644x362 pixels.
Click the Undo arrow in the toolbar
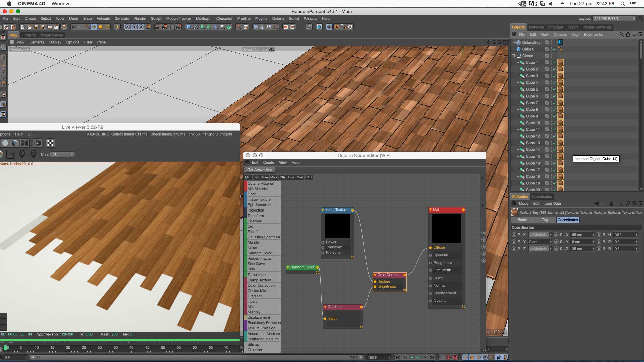74,27
